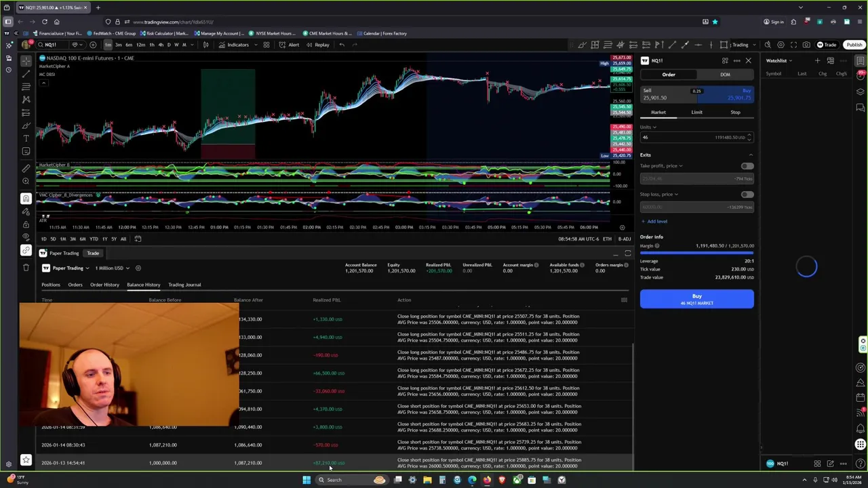Click the undo arrow in chart toolbar
Image resolution: width=868 pixels, height=488 pixels.
tap(342, 45)
